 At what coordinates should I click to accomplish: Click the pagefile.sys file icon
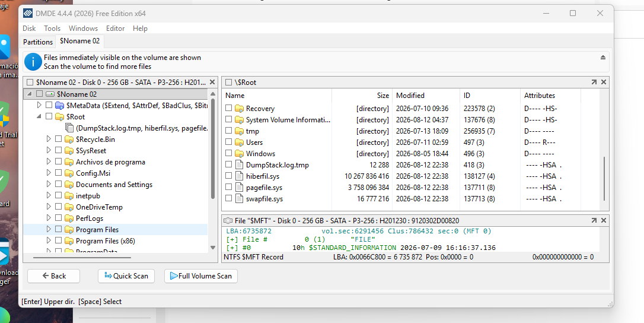point(240,188)
